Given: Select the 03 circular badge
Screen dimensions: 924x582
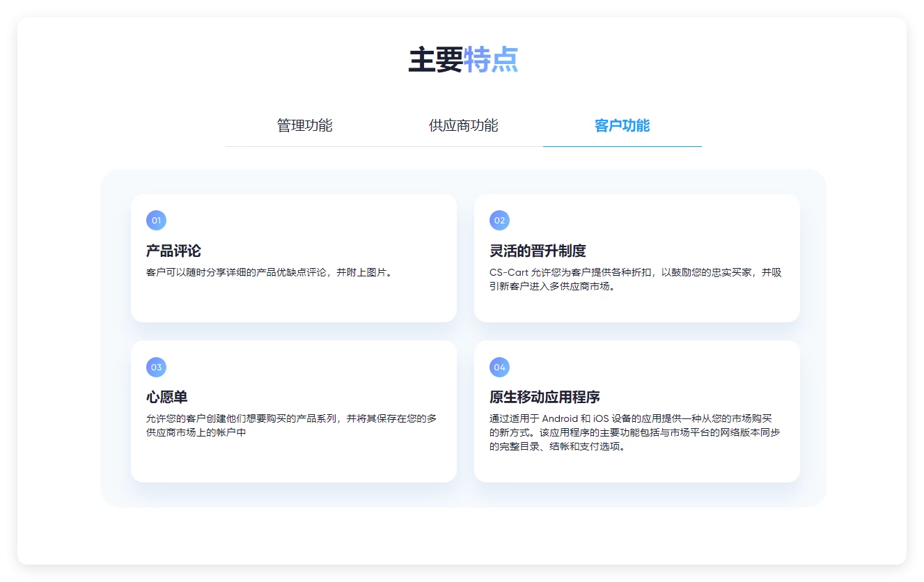Looking at the screenshot, I should 156,368.
